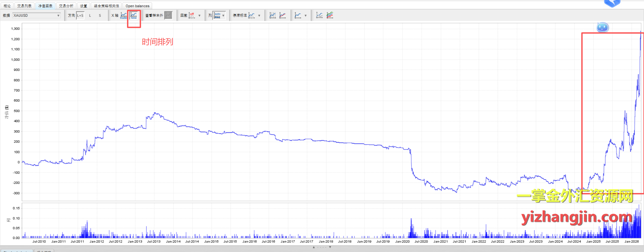Switch to the 交易列表 tab

24,6
